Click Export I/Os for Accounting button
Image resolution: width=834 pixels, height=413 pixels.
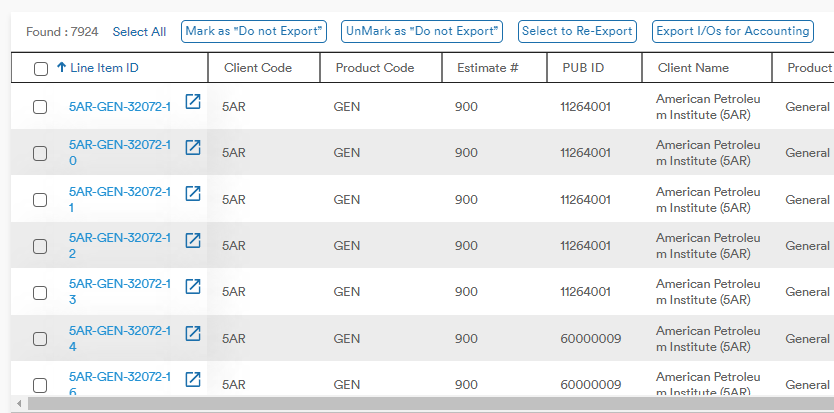click(733, 31)
